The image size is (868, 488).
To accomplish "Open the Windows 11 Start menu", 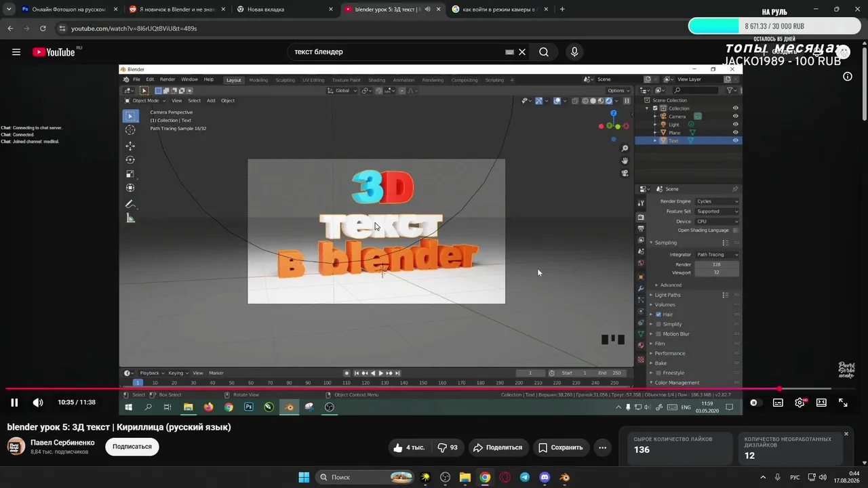I will tap(304, 477).
